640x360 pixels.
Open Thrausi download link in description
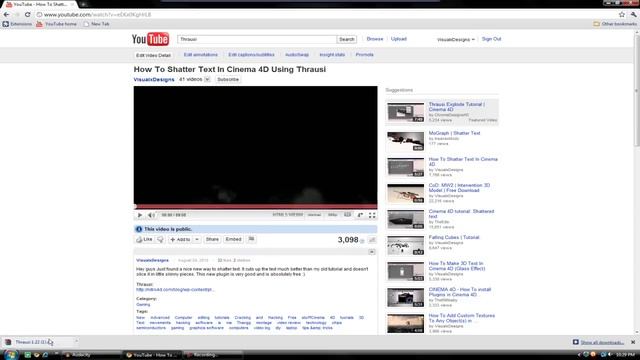(x=175, y=289)
